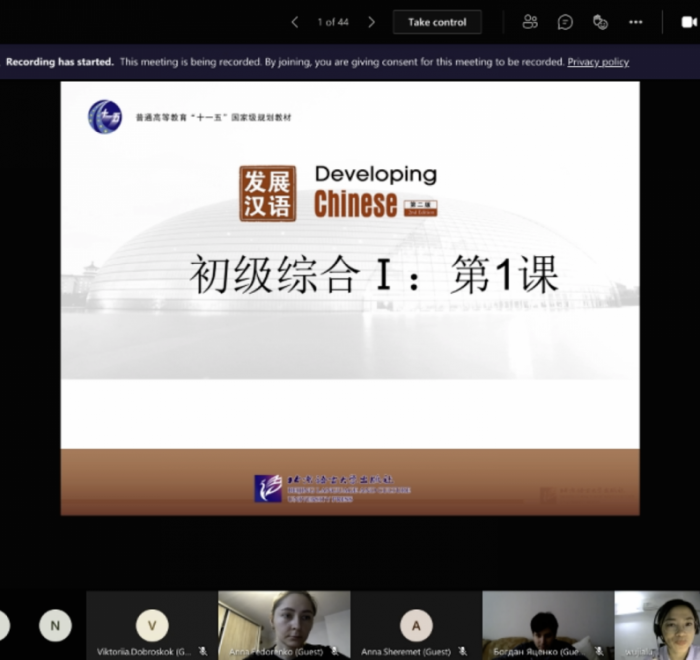Click the Take control button
This screenshot has height=660, width=700.
(437, 22)
